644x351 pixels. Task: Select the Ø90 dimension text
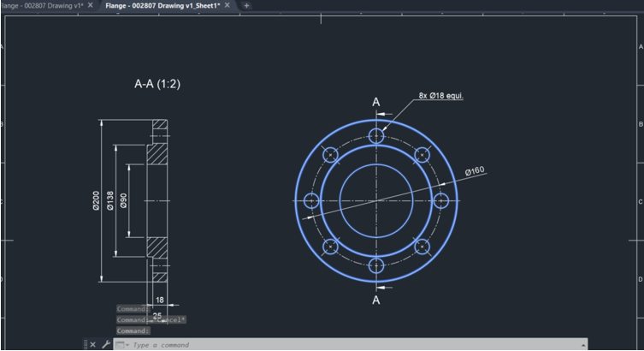124,200
